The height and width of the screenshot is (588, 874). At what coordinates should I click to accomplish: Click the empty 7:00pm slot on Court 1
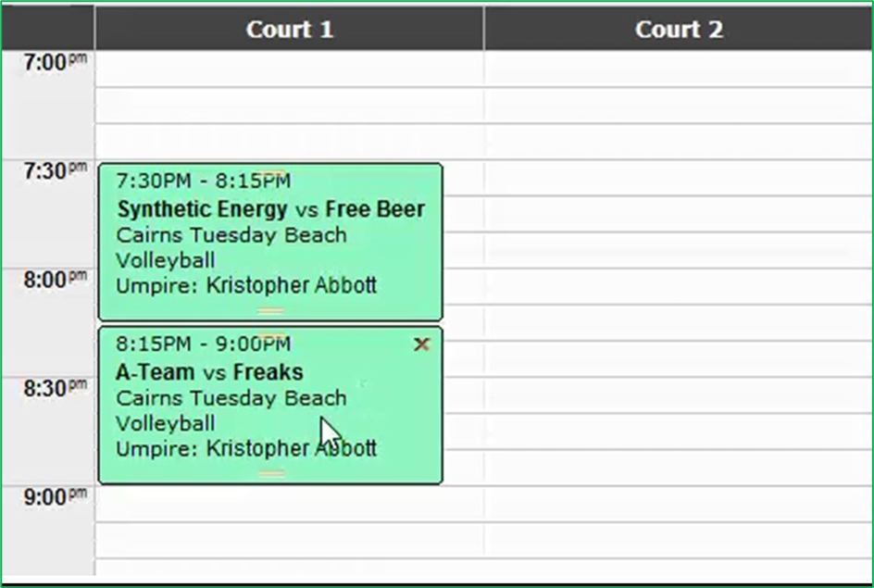click(289, 69)
